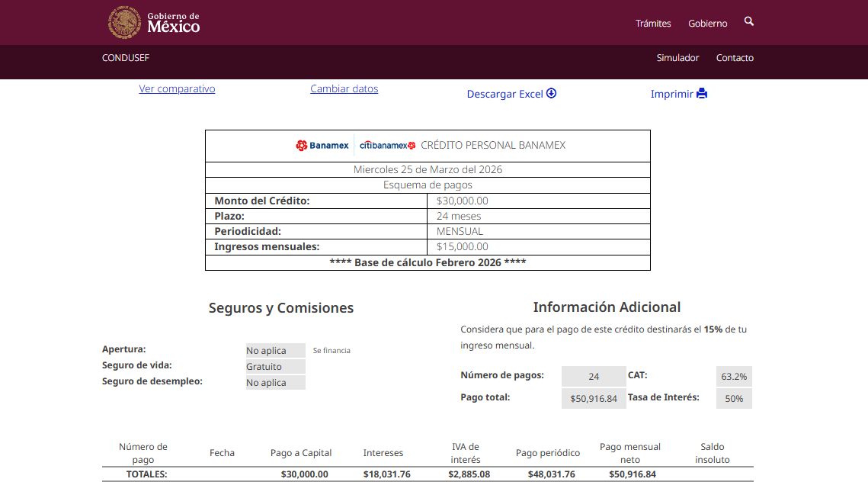This screenshot has height=482, width=868.
Task: Click the Fecha column header
Action: pos(222,453)
